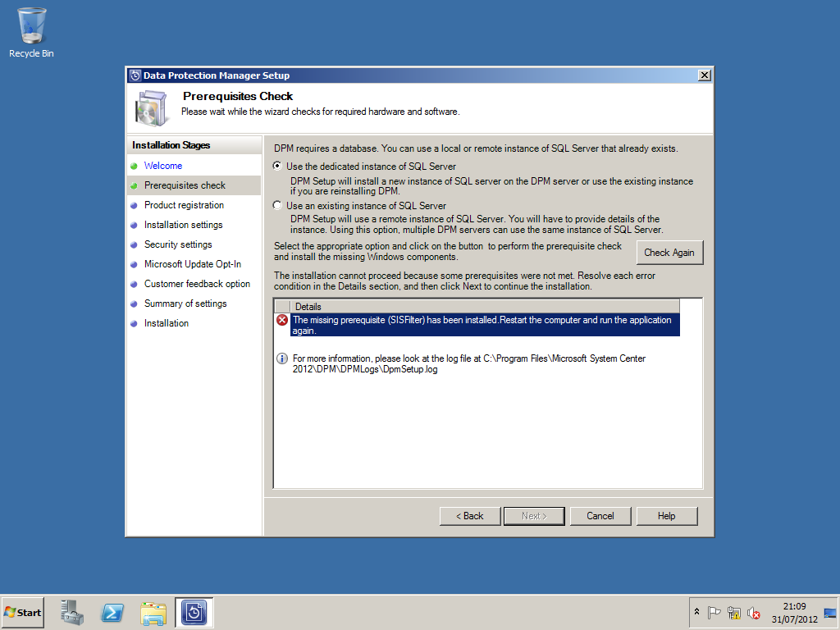
Task: Click the Details column header
Action: pyautogui.click(x=485, y=307)
